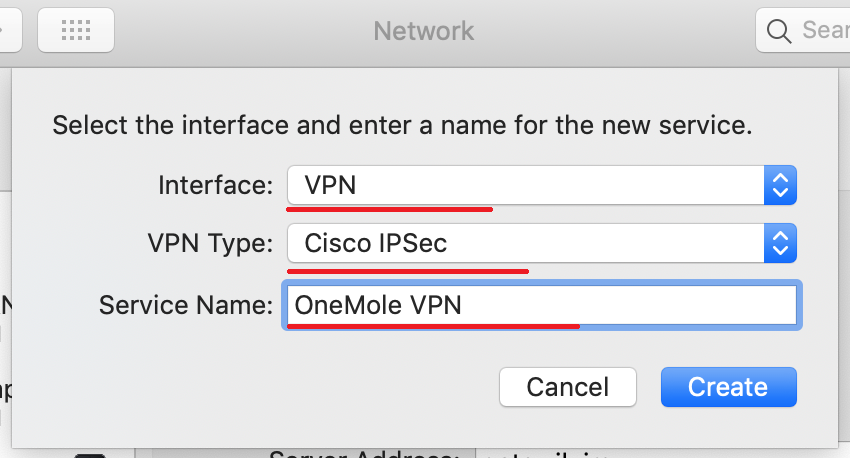Click the partially visible Server Address label
This screenshot has width=850, height=458.
pyautogui.click(x=364, y=454)
